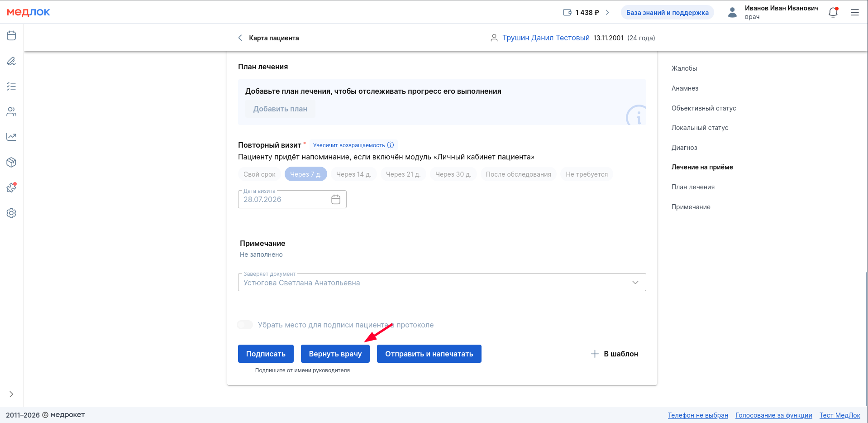Go back via chevron beside Карта пациента
The height and width of the screenshot is (423, 868).
click(x=240, y=38)
